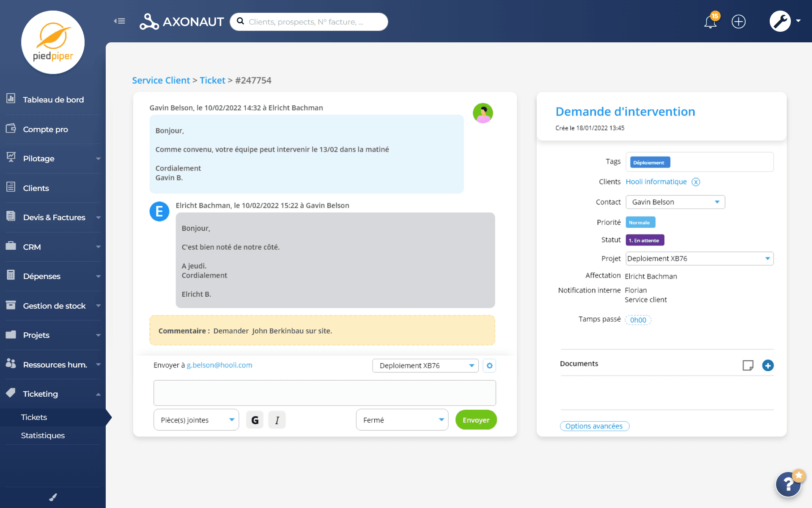This screenshot has height=508, width=812.
Task: Click the purple En attente status badge
Action: click(x=645, y=240)
